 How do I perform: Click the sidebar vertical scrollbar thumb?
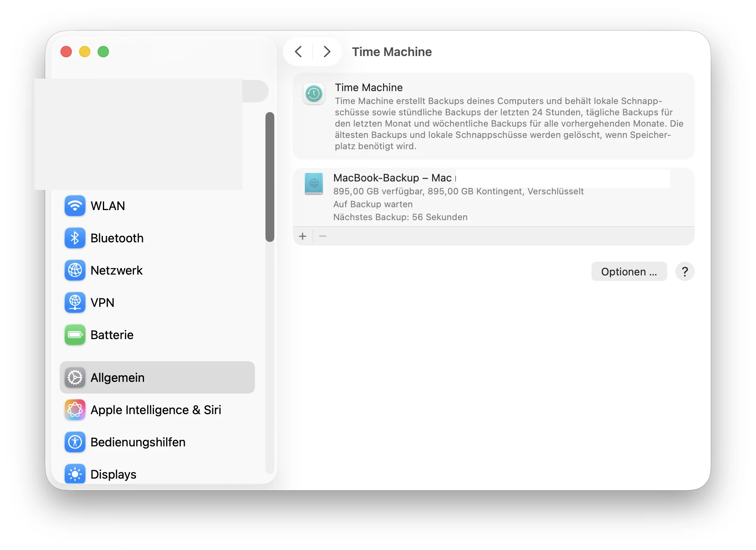pyautogui.click(x=270, y=177)
